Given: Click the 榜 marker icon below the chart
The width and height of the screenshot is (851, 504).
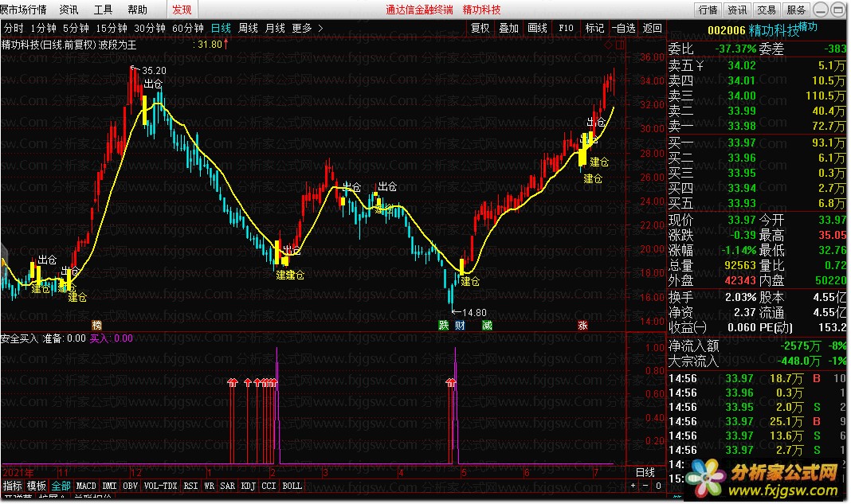Looking at the screenshot, I should pos(97,325).
